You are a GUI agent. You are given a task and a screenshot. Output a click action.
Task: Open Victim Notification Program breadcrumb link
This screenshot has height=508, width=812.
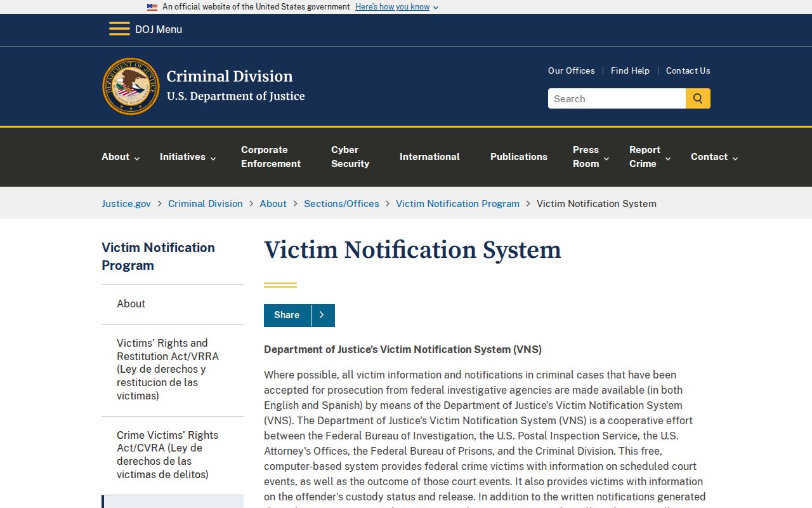tap(457, 204)
